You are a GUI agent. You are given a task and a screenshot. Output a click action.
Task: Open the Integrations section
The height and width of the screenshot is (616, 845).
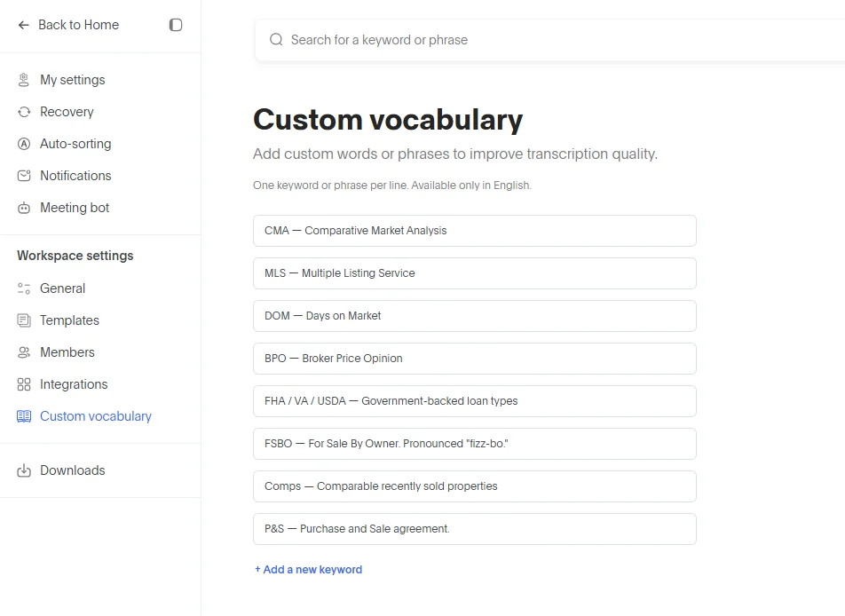pyautogui.click(x=74, y=384)
